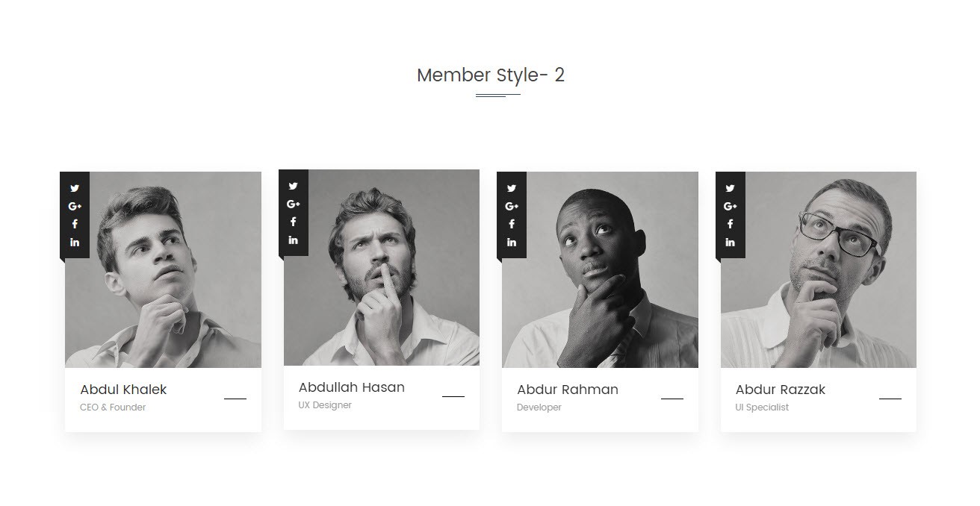Open Abdur Razzak's Facebook icon
Viewport: 980px width, 506px height.
(x=730, y=224)
